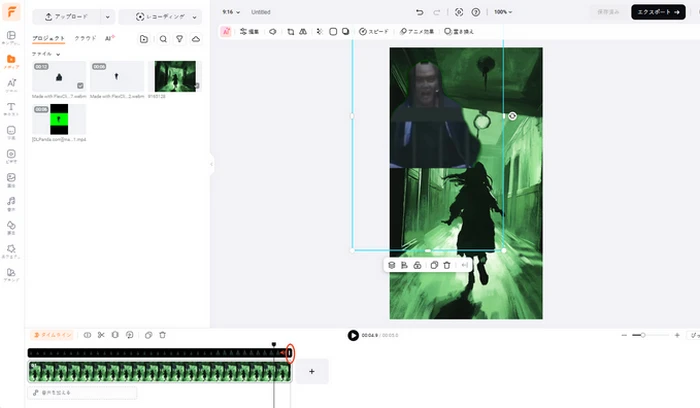Image resolution: width=700 pixels, height=408 pixels.
Task: Click the レコーディング button
Action: (x=160, y=17)
